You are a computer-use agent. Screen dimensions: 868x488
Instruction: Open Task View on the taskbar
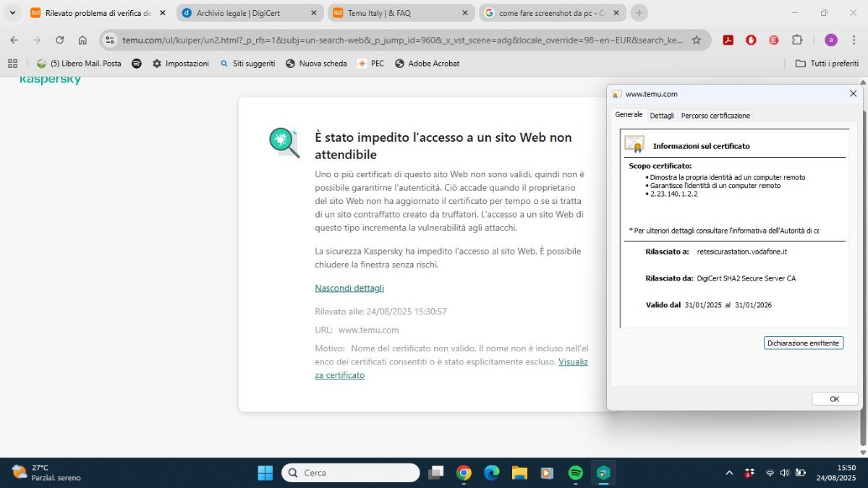coord(435,473)
